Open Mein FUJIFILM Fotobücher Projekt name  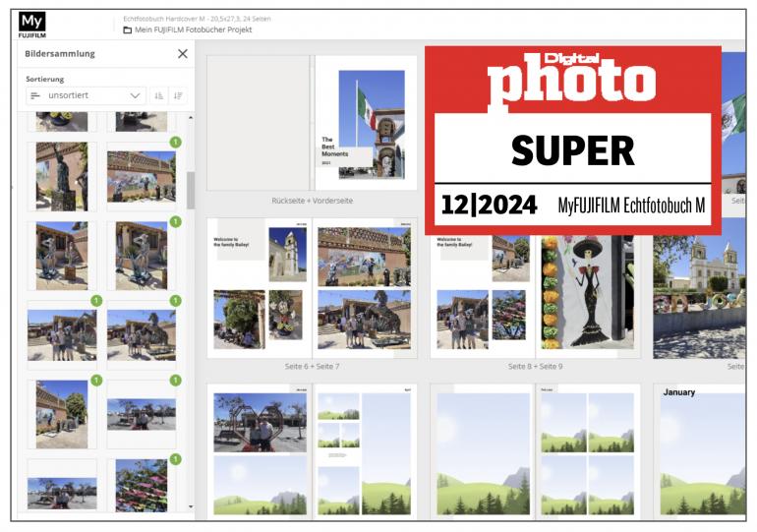(193, 30)
